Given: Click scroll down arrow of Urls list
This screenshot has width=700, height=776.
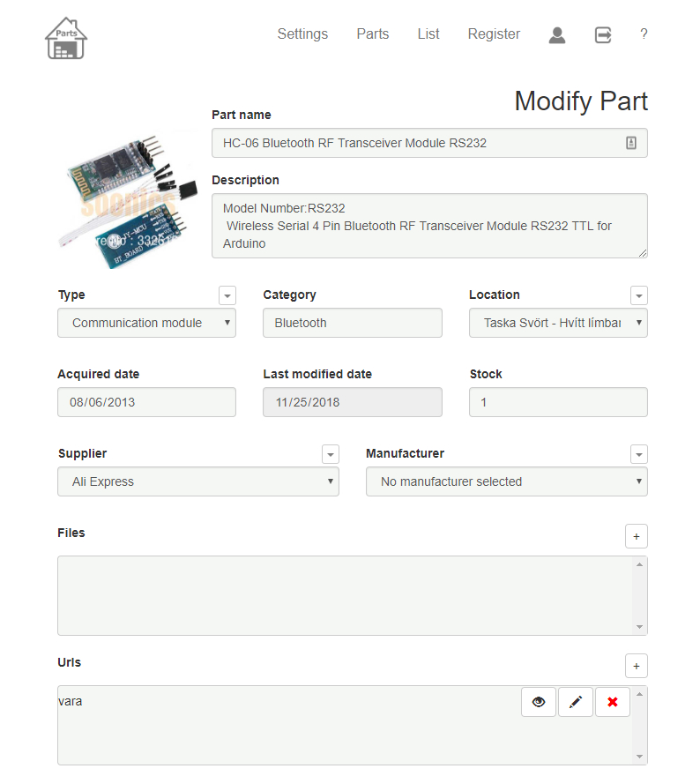Looking at the screenshot, I should click(639, 757).
